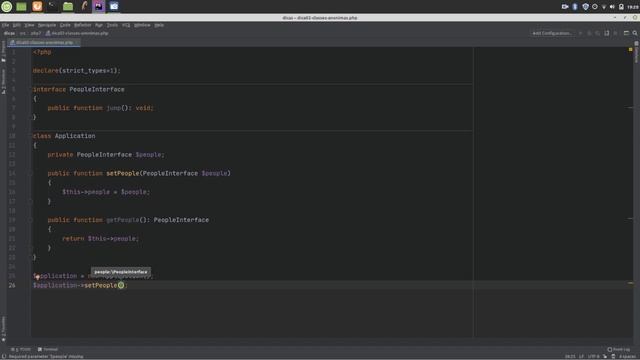The image size is (640, 360).
Task: Change the 4 spaces indent setting
Action: pyautogui.click(x=629, y=356)
